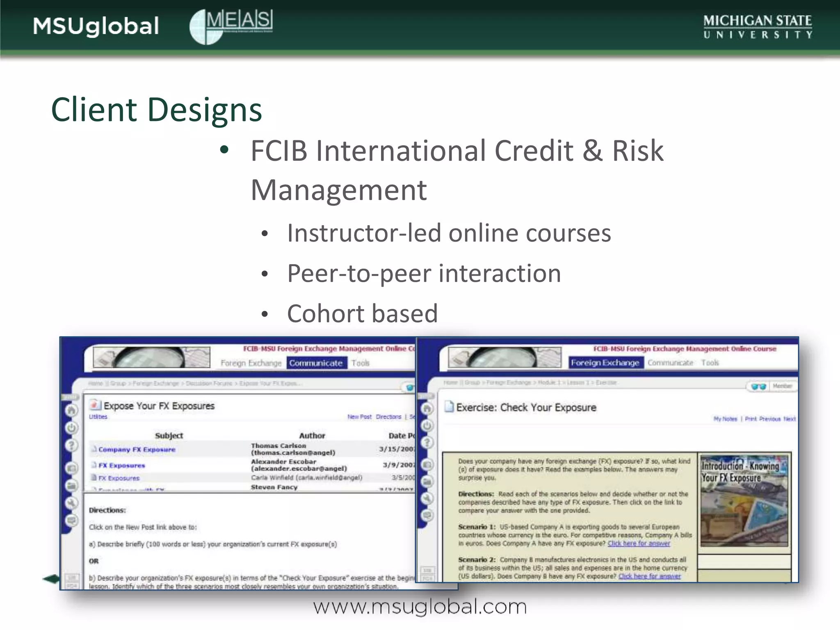
Task: Select Tools tab in the left window
Action: (x=361, y=363)
